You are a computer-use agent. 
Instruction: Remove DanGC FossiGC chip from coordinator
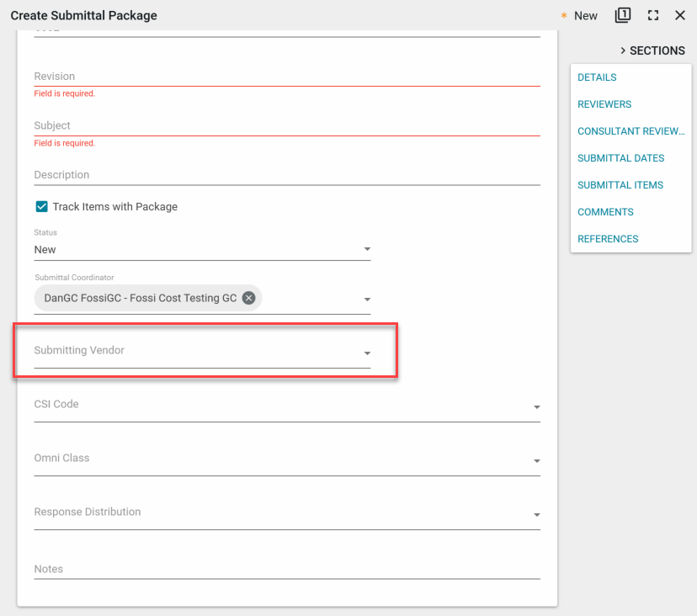(x=248, y=298)
